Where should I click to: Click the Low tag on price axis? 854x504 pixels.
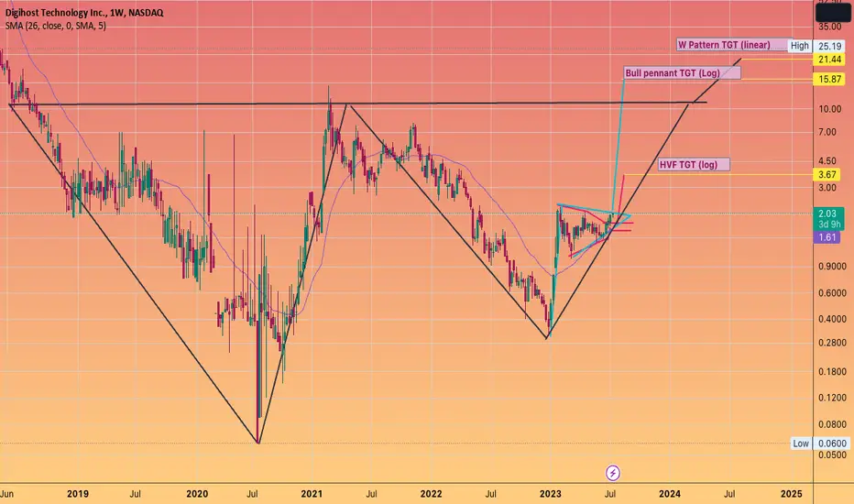coord(801,444)
